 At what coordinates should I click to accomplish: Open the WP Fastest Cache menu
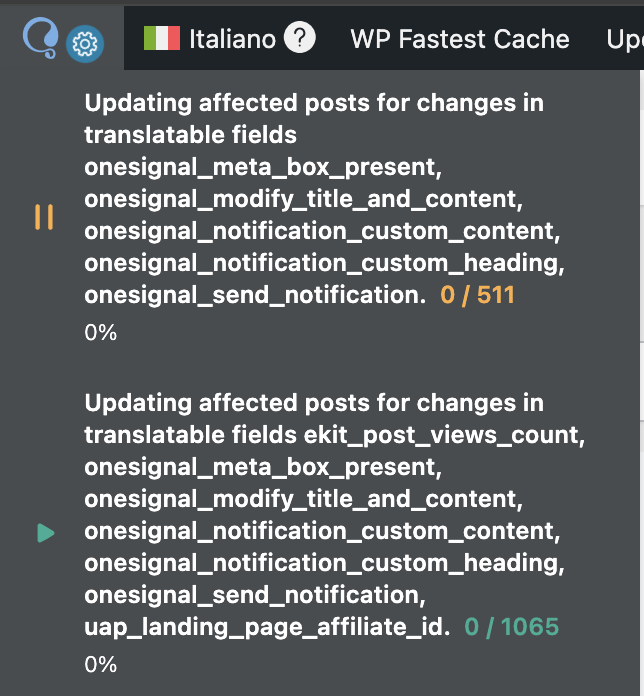(459, 39)
